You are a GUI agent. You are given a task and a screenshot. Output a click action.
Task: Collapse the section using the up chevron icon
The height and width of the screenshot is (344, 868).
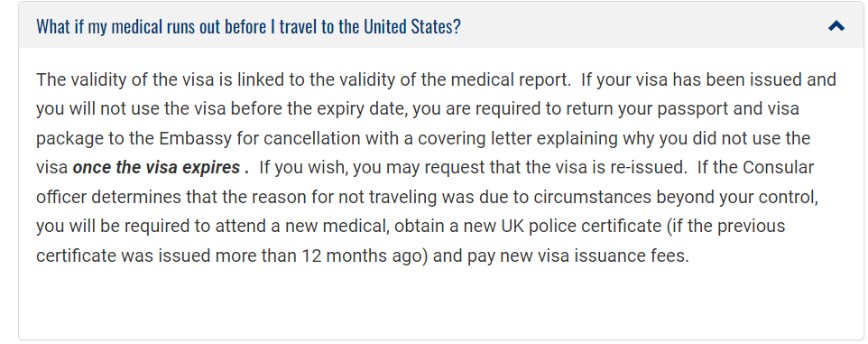(836, 25)
